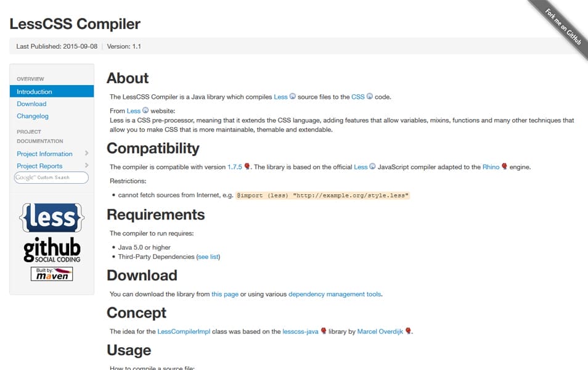Click the @import example code snippet
588x370 pixels.
click(322, 195)
